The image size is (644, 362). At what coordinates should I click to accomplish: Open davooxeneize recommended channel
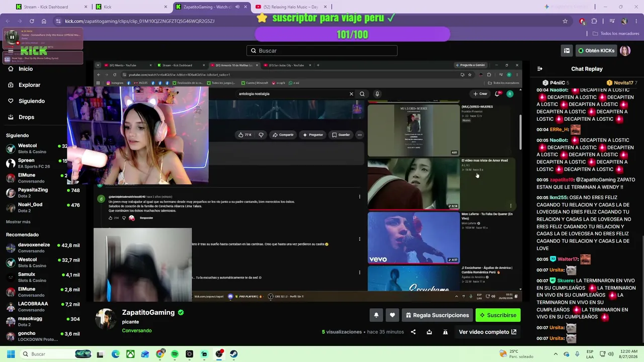point(42,248)
